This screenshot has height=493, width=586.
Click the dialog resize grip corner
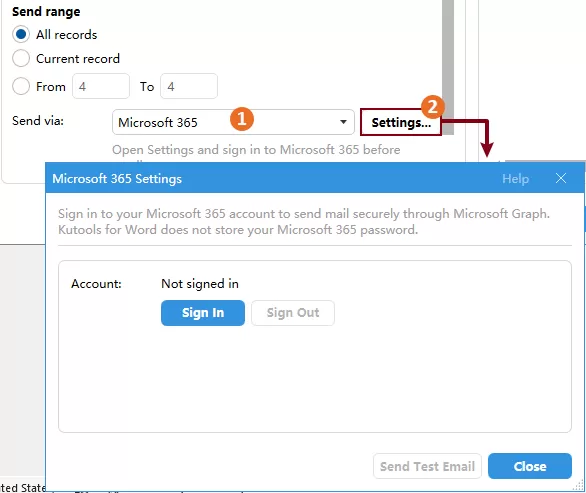click(579, 486)
